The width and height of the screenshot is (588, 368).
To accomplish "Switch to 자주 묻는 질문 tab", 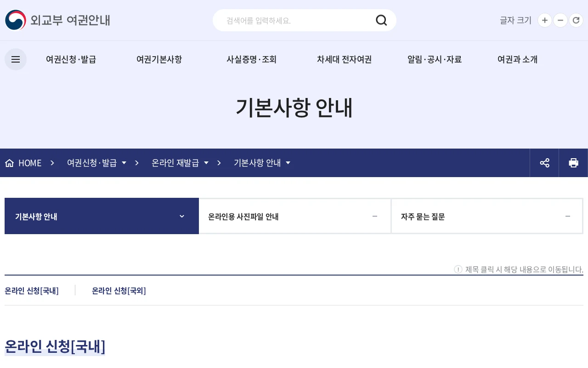I will coord(487,216).
